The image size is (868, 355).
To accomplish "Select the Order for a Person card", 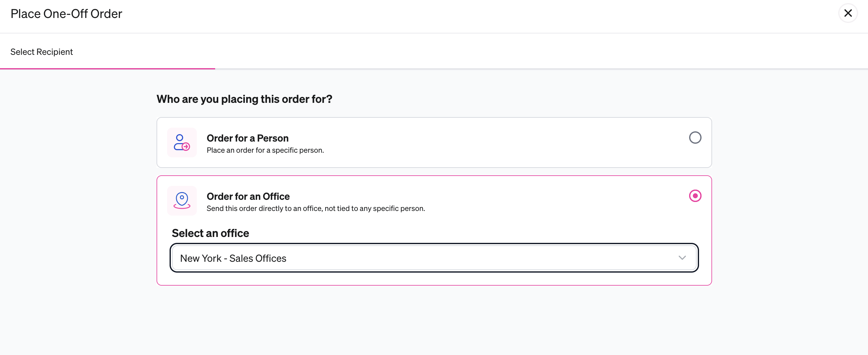I will (434, 142).
